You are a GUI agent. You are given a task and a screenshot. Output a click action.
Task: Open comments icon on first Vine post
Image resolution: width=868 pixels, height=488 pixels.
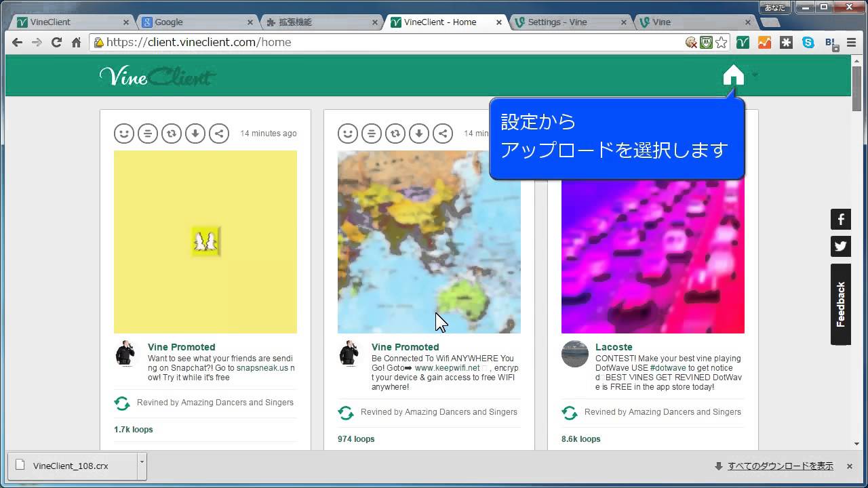148,134
